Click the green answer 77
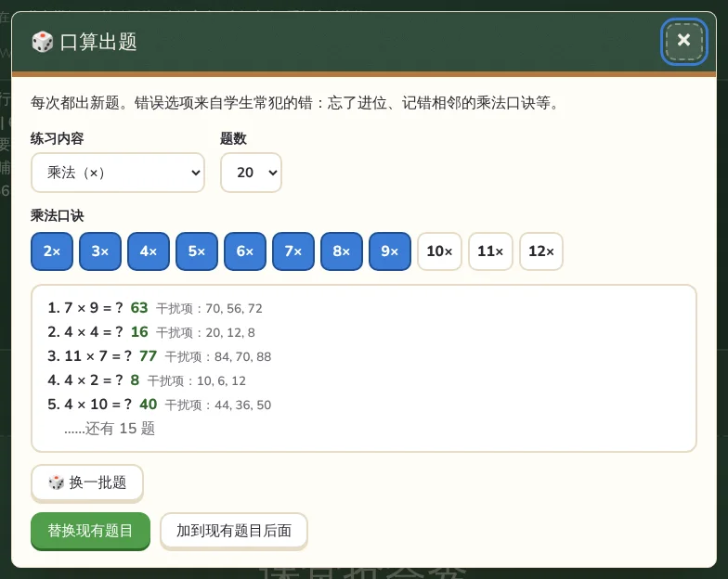Image resolution: width=728 pixels, height=579 pixels. [149, 356]
